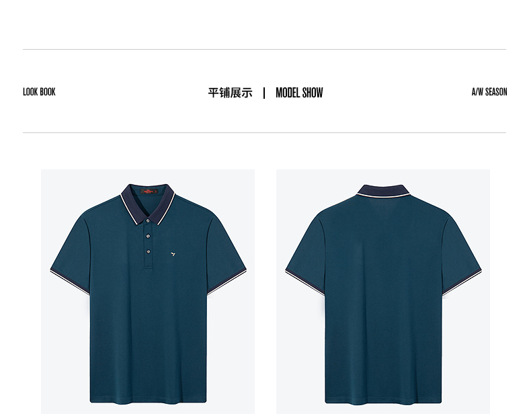531x420 pixels.
Task: Select the A/W SEASON label
Action: (489, 91)
